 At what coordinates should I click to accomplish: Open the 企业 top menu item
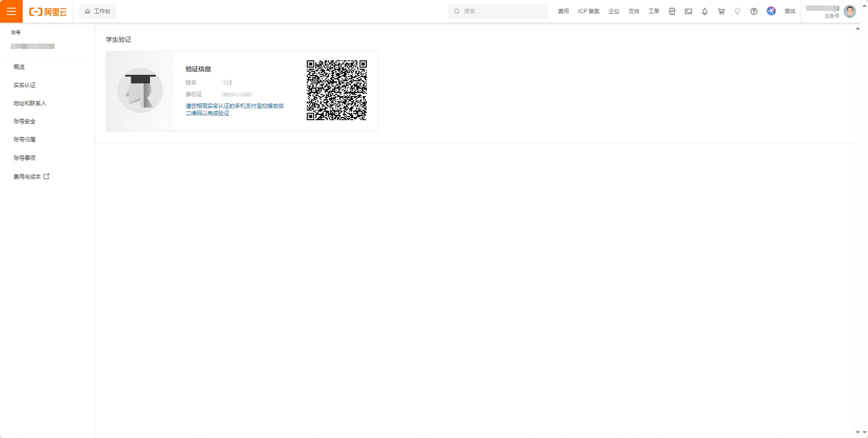614,11
